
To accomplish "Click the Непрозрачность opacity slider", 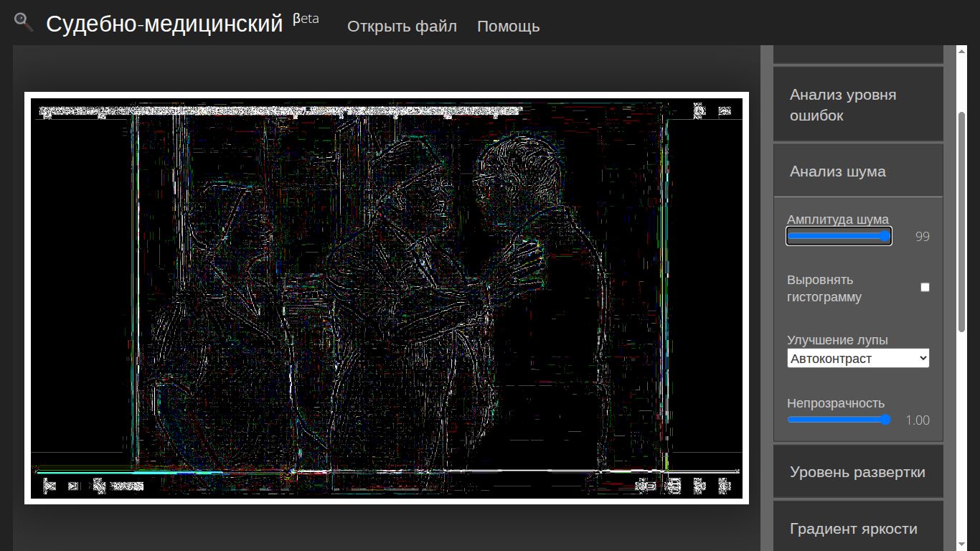I will tap(839, 420).
